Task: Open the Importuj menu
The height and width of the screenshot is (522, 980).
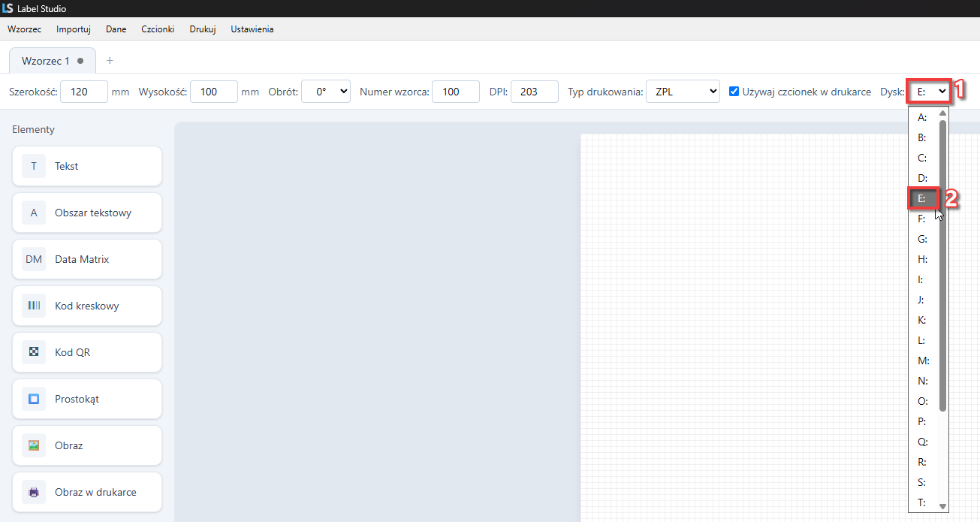Action: (x=74, y=29)
